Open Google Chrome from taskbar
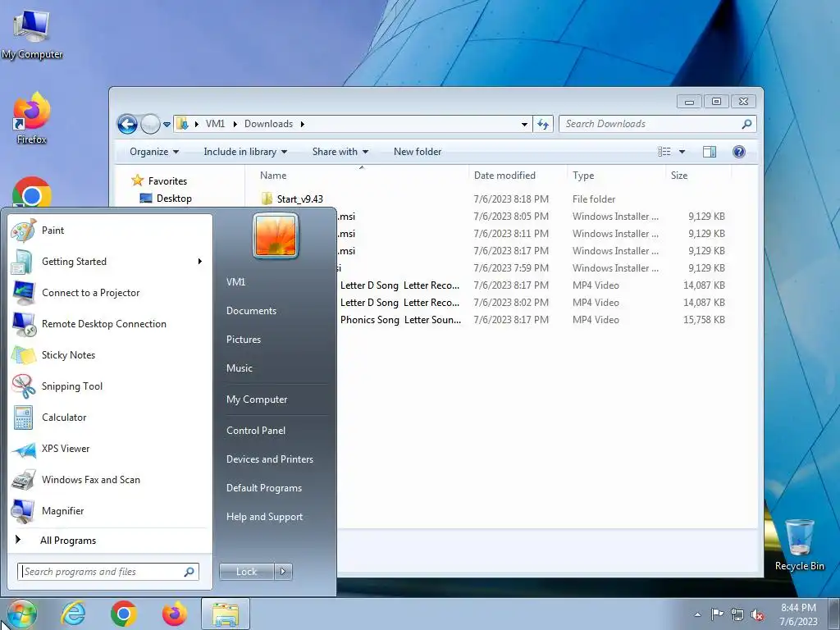Viewport: 840px width, 630px height. pyautogui.click(x=124, y=614)
